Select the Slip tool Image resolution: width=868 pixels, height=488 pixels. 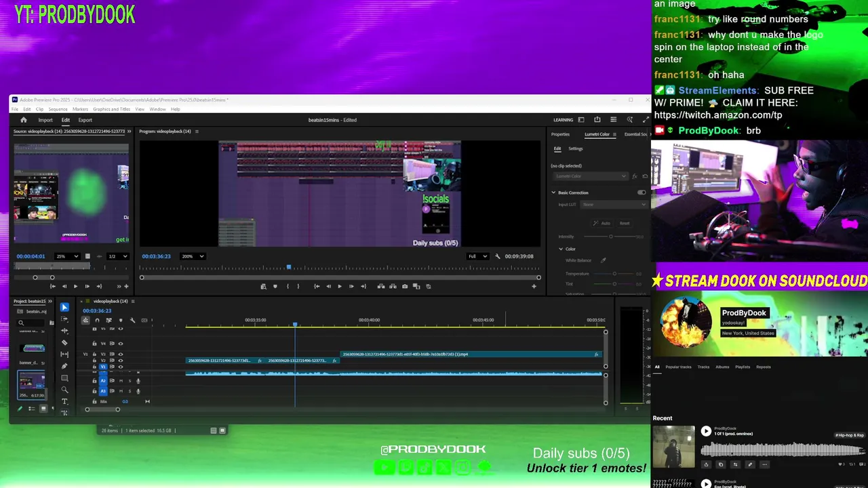click(64, 354)
